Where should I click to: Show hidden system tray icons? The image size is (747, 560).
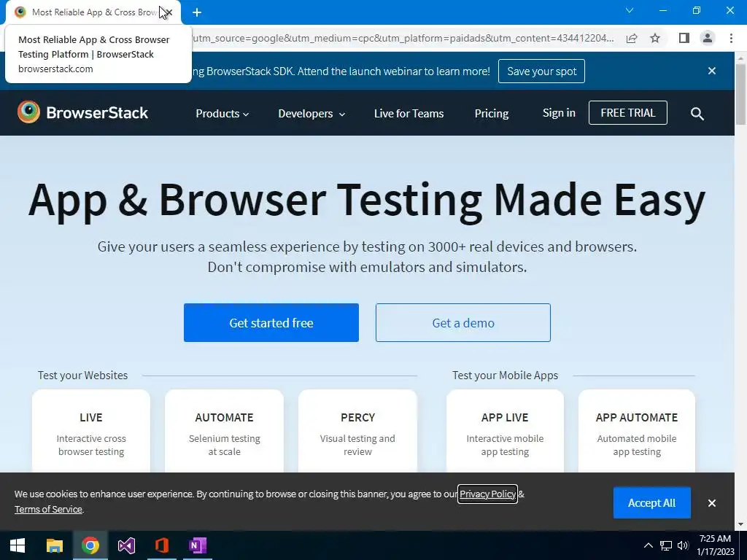coord(649,545)
